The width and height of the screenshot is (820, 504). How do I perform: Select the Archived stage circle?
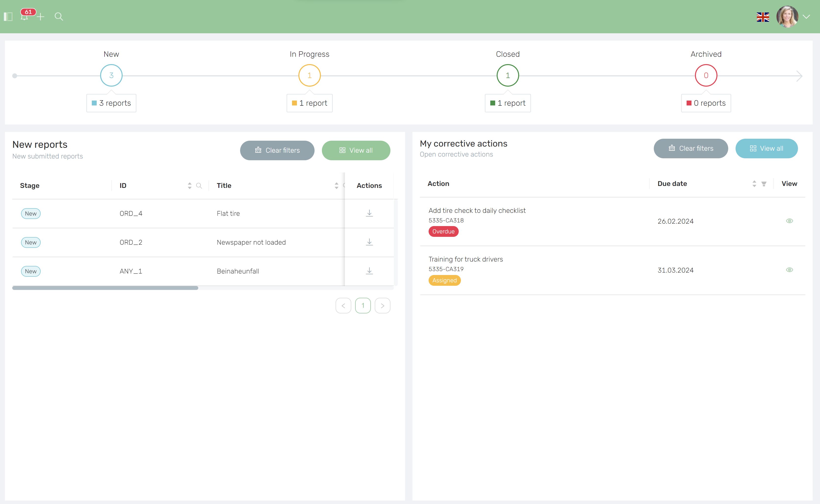pos(706,75)
